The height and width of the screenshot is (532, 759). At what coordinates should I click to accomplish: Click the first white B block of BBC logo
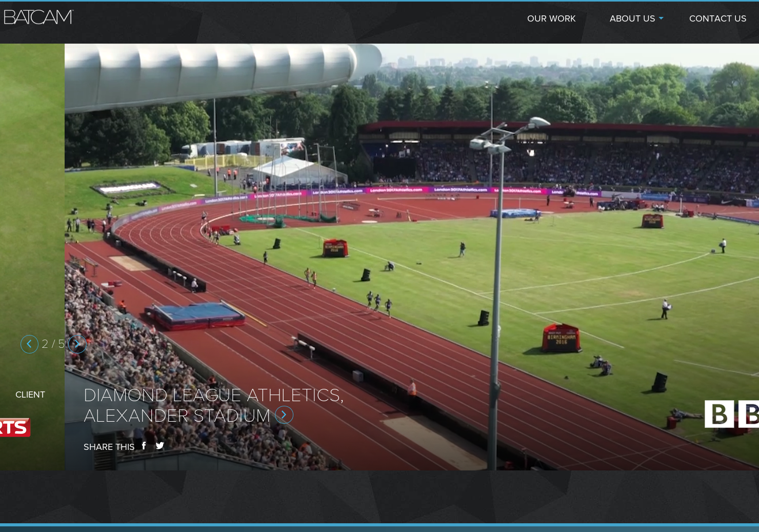coord(719,414)
